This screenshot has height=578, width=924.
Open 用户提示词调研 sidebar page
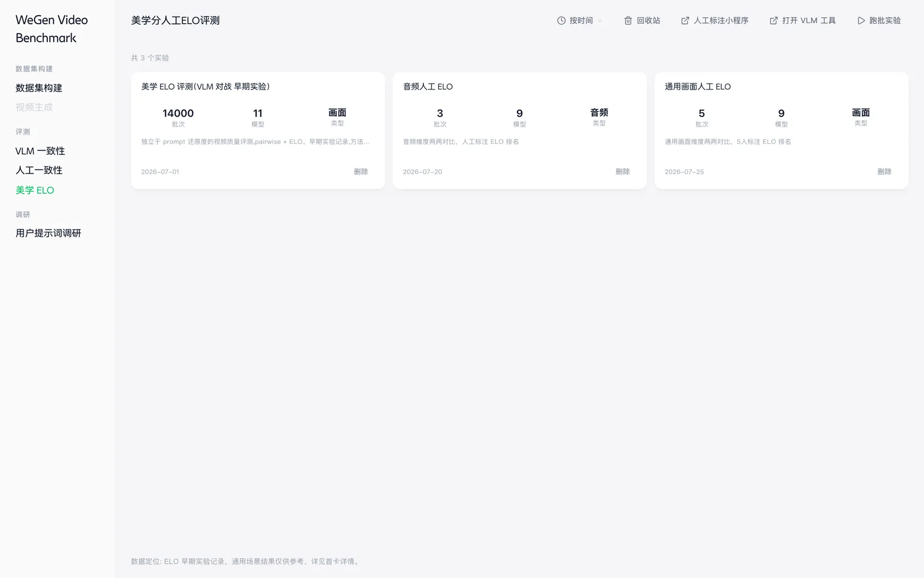click(49, 233)
